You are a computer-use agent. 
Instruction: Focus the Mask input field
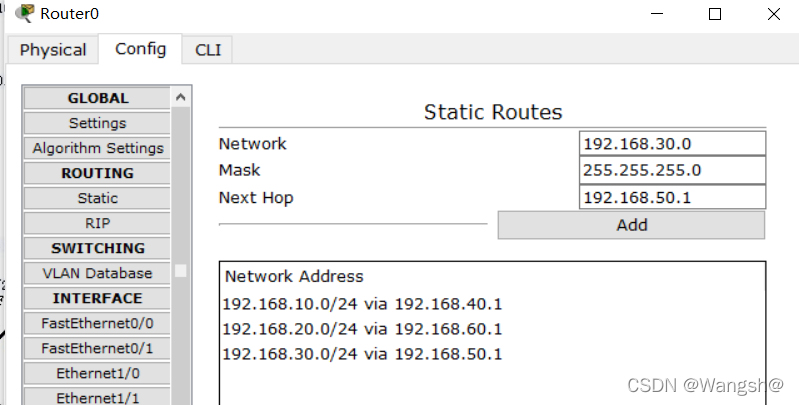[x=672, y=170]
